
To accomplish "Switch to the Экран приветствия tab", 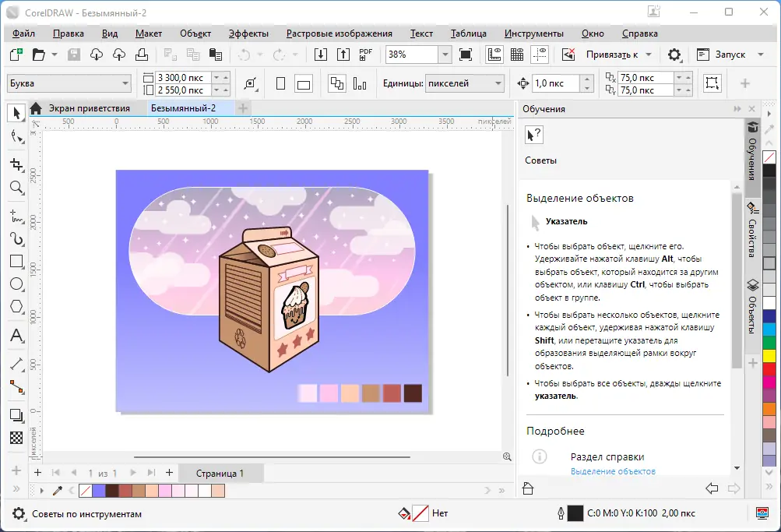I will [x=89, y=108].
